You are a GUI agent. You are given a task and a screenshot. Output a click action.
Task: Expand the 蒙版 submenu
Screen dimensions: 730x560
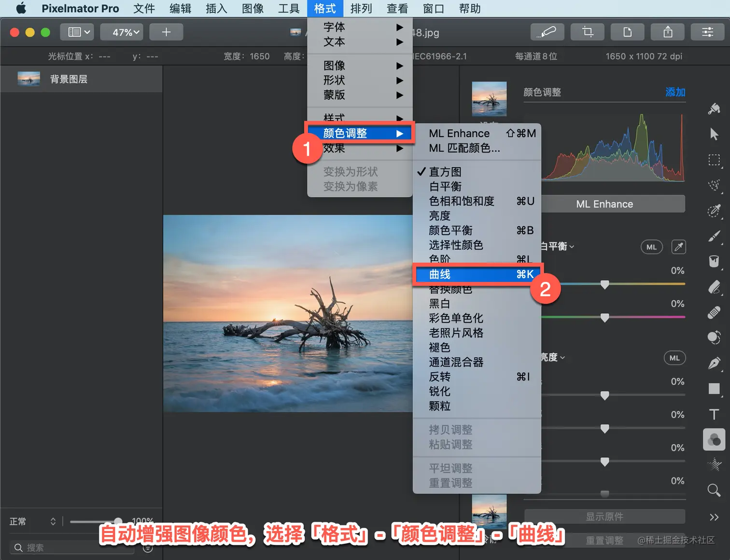pos(360,95)
